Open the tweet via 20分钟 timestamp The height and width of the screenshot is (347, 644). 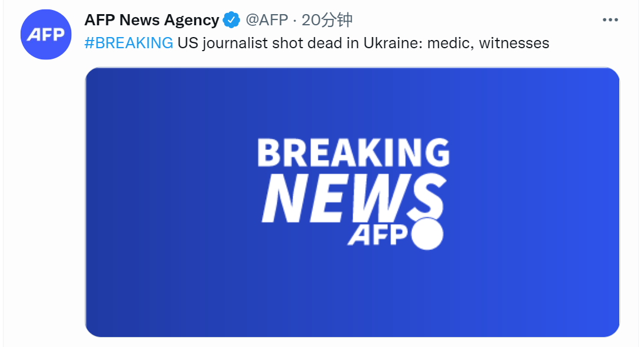[x=327, y=19]
